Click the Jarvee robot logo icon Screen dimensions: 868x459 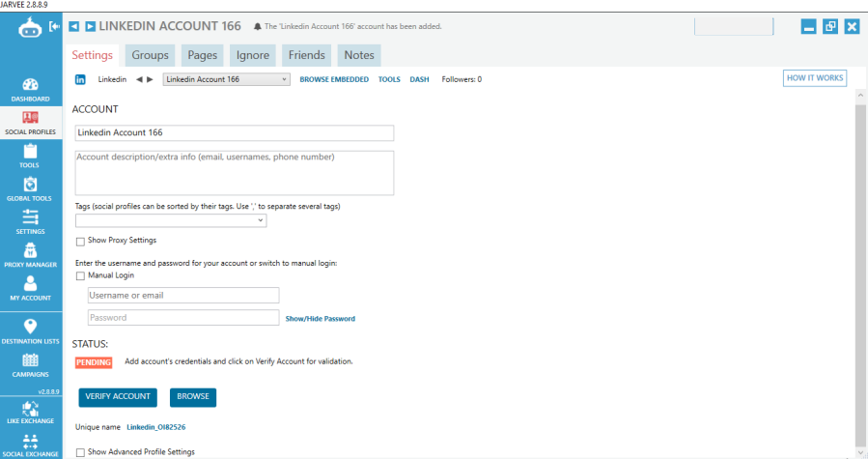(x=29, y=27)
